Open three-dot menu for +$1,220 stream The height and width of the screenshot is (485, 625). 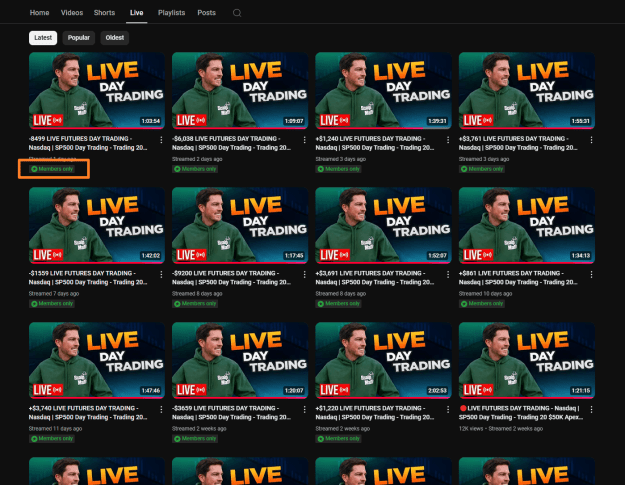click(448, 410)
